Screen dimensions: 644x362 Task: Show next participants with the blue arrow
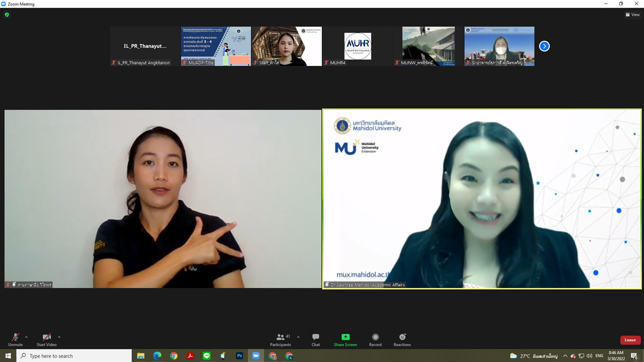(x=544, y=46)
